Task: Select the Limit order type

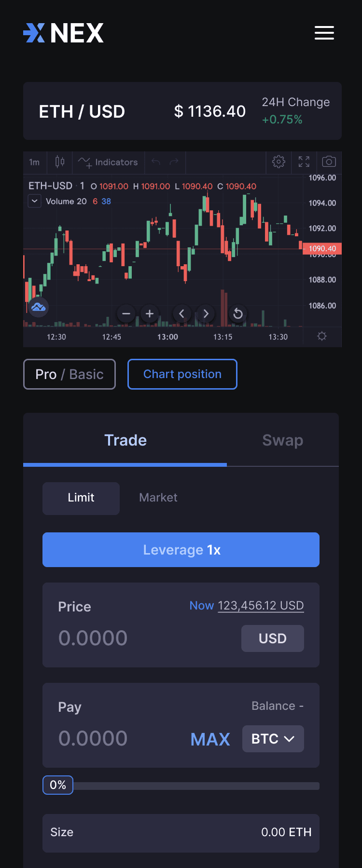Action: (81, 498)
